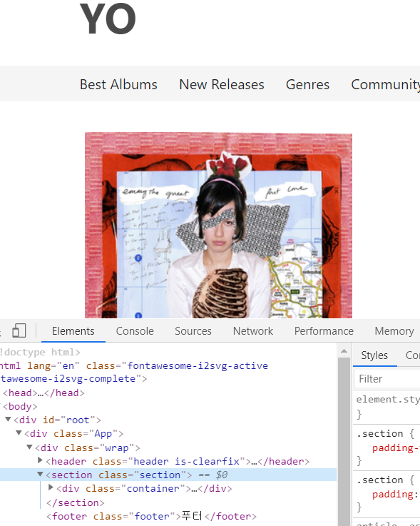The height and width of the screenshot is (526, 420).
Task: Click the first .section selector in Styles
Action: tap(380, 433)
